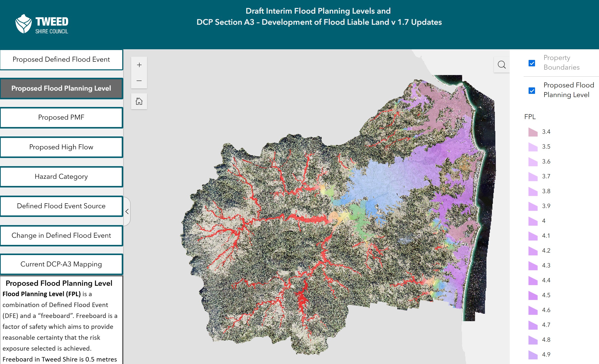Collapse the left side panel

click(x=127, y=211)
